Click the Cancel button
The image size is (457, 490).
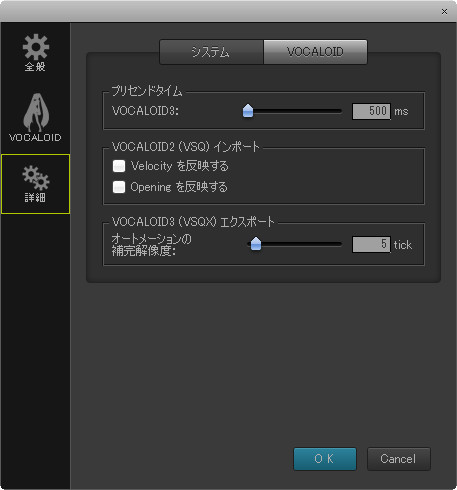[x=399, y=459]
